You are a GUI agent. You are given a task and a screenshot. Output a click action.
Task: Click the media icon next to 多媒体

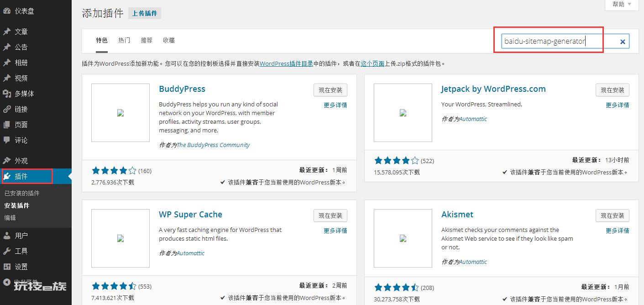[7, 94]
